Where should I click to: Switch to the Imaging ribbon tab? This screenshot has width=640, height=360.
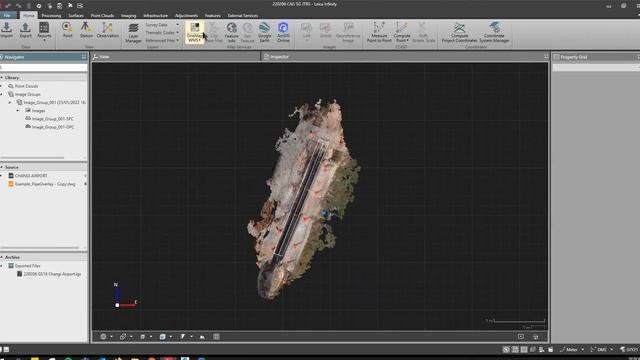click(x=129, y=16)
